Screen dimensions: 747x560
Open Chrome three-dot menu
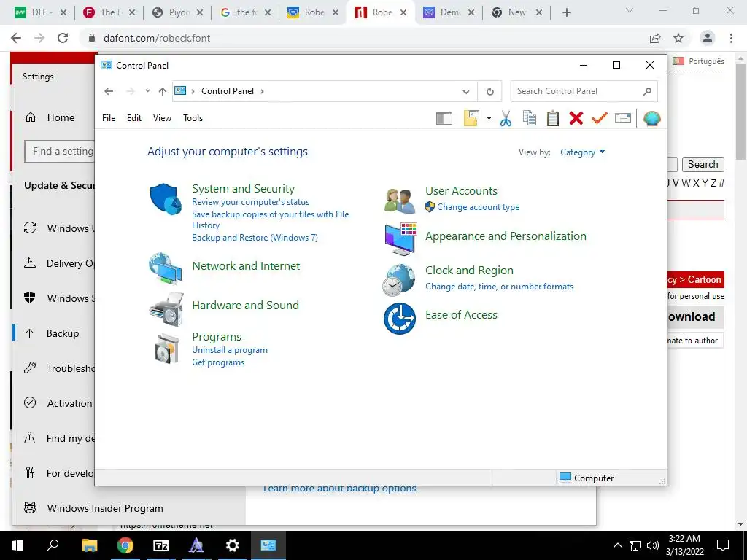point(731,38)
